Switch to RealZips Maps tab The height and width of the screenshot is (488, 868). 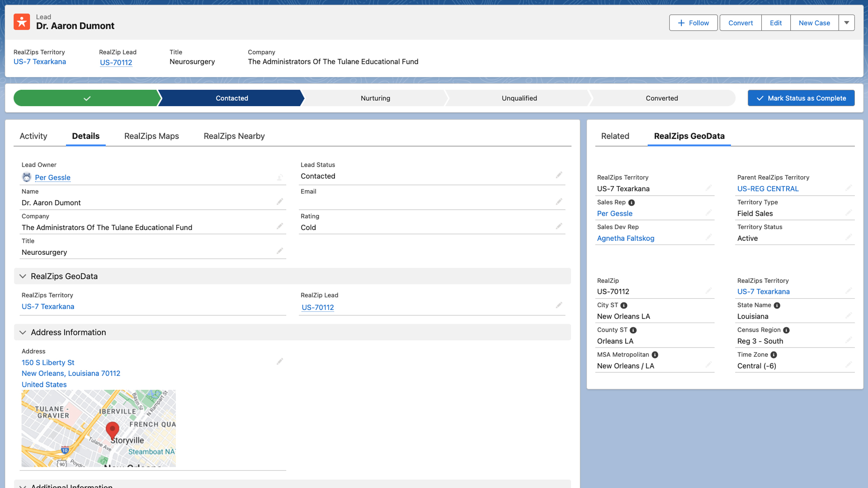click(x=151, y=136)
